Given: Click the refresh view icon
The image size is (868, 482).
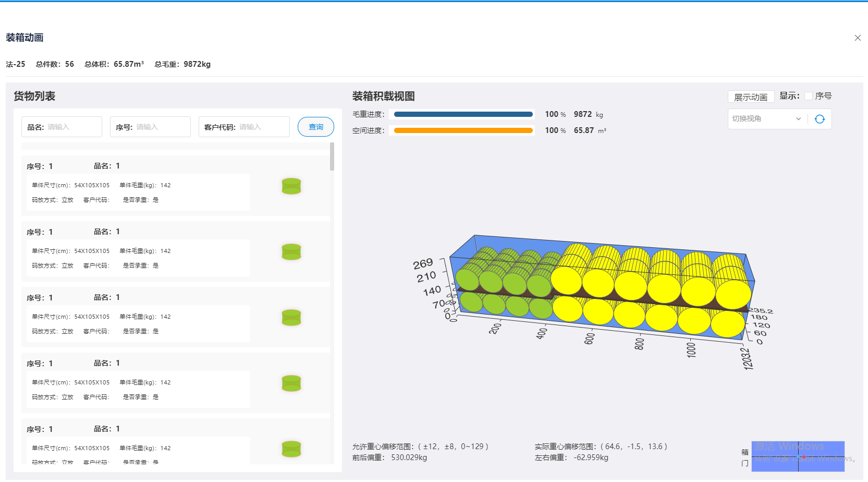Looking at the screenshot, I should tap(820, 119).
